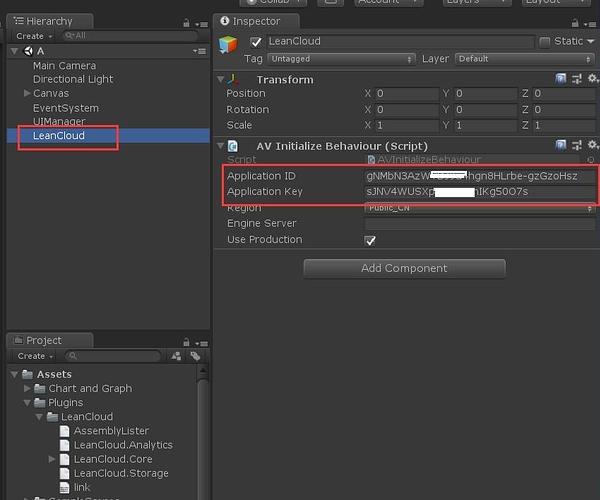Collapse scene A in Hierarchy
This screenshot has width=600, height=500.
tap(15, 50)
